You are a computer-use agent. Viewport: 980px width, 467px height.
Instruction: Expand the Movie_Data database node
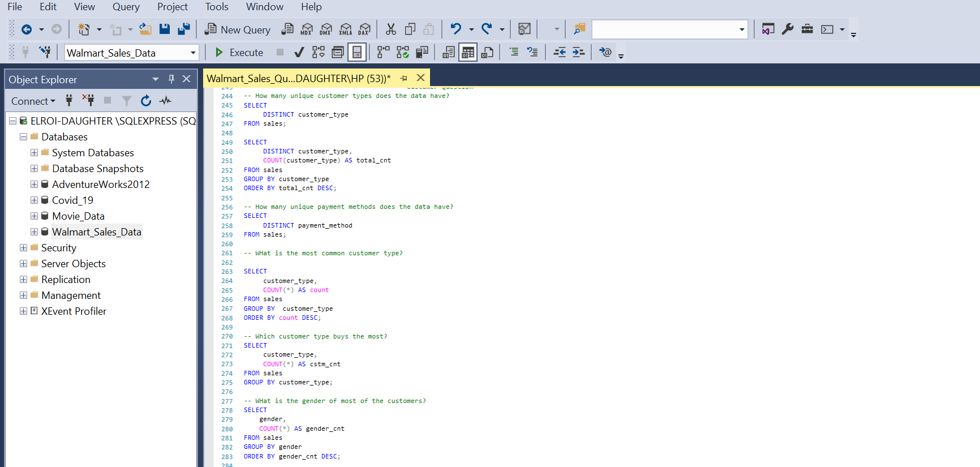click(34, 216)
